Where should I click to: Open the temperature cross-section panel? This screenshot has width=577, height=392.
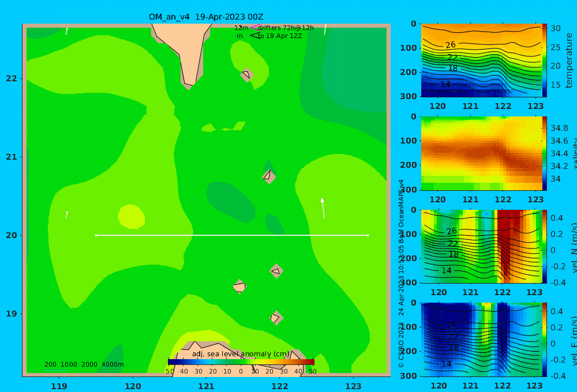click(x=481, y=61)
